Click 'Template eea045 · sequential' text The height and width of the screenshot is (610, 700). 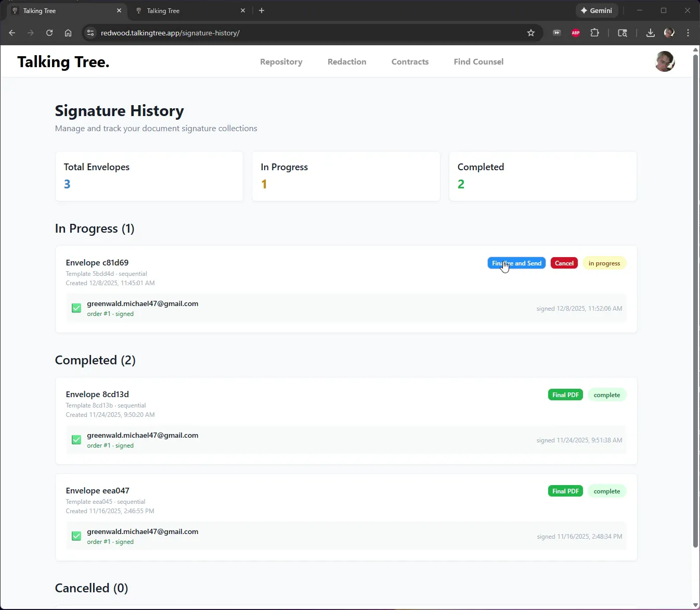coord(106,502)
